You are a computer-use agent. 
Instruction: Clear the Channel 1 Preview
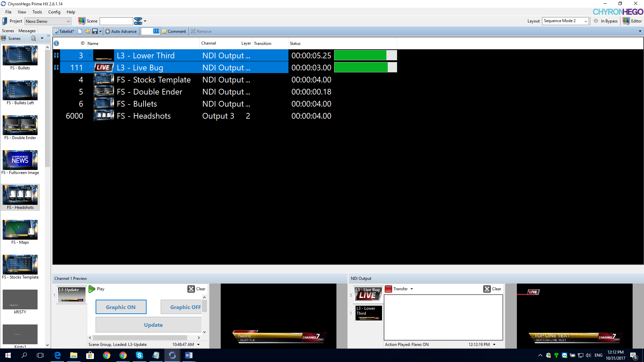click(197, 289)
